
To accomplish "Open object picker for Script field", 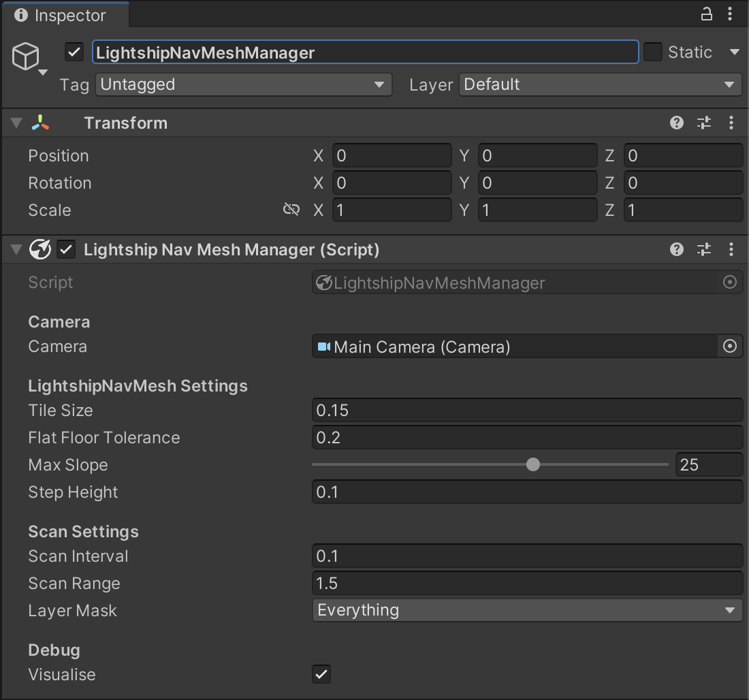I will (729, 283).
